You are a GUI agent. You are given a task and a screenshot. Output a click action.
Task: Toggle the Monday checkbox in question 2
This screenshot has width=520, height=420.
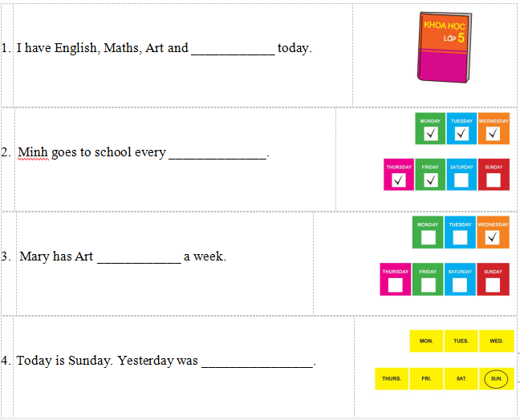tap(430, 133)
